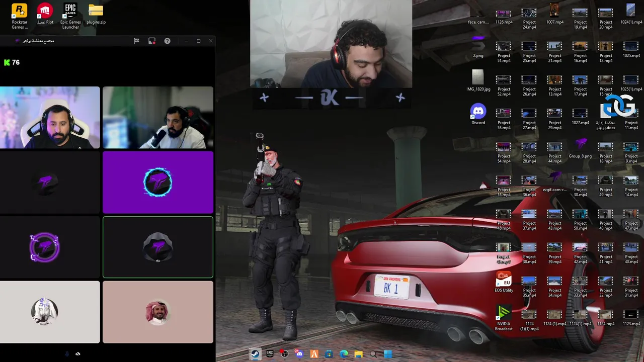The width and height of the screenshot is (644, 362).
Task: Click the File Explorer icon in the taskbar
Action: (358, 354)
